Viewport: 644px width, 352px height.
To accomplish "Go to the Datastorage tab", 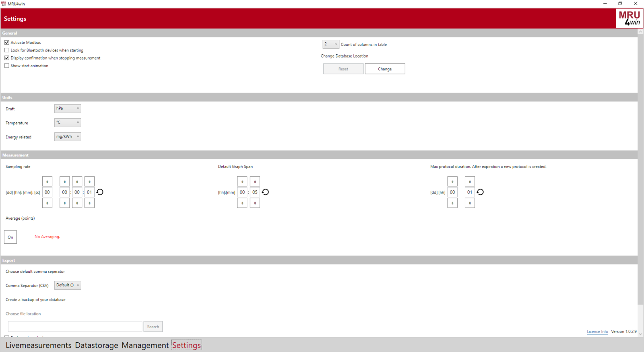I will tap(97, 345).
